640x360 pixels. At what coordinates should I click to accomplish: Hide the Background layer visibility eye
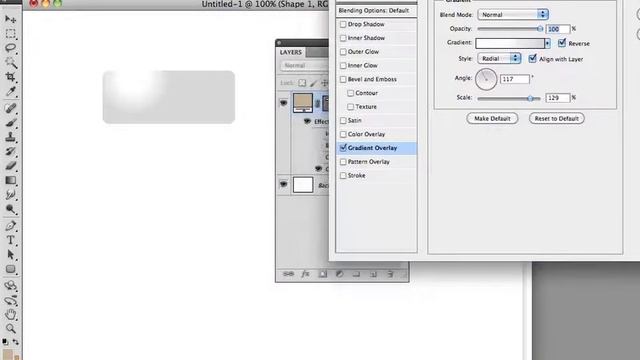click(283, 184)
